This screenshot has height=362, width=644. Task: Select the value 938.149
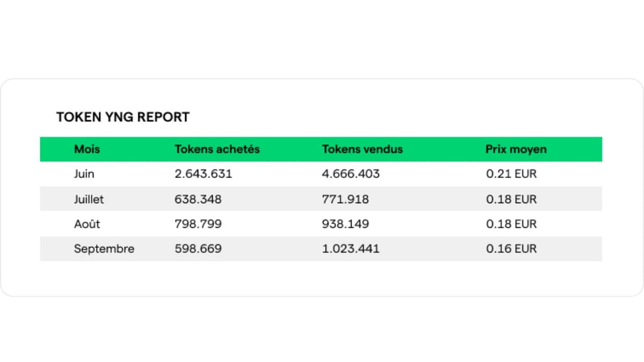(346, 224)
